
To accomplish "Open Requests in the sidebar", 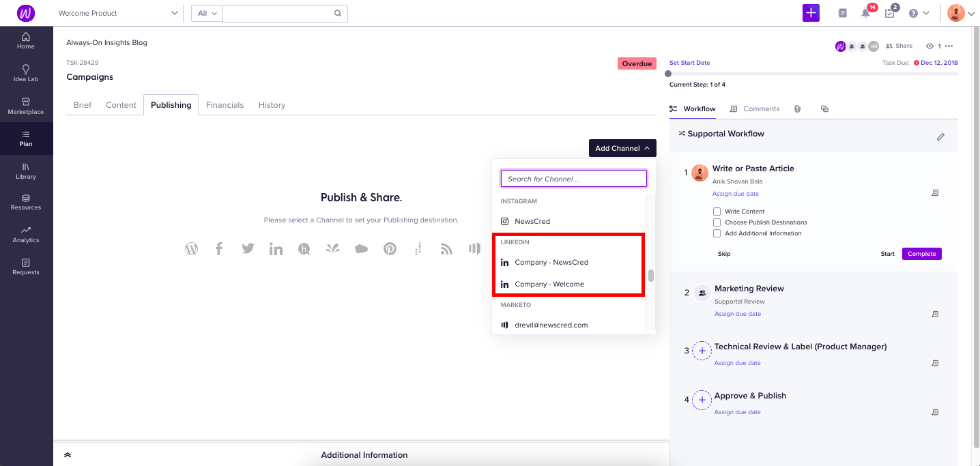I will tap(26, 267).
